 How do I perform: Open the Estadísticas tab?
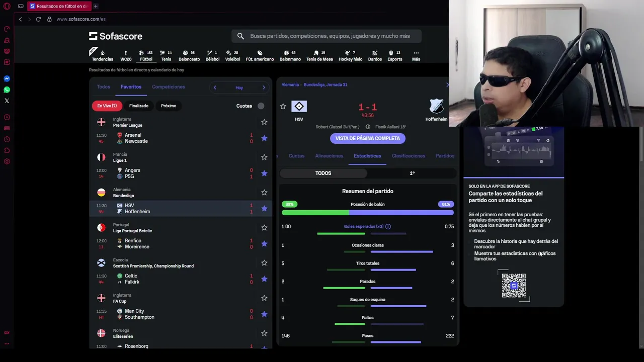click(x=367, y=156)
